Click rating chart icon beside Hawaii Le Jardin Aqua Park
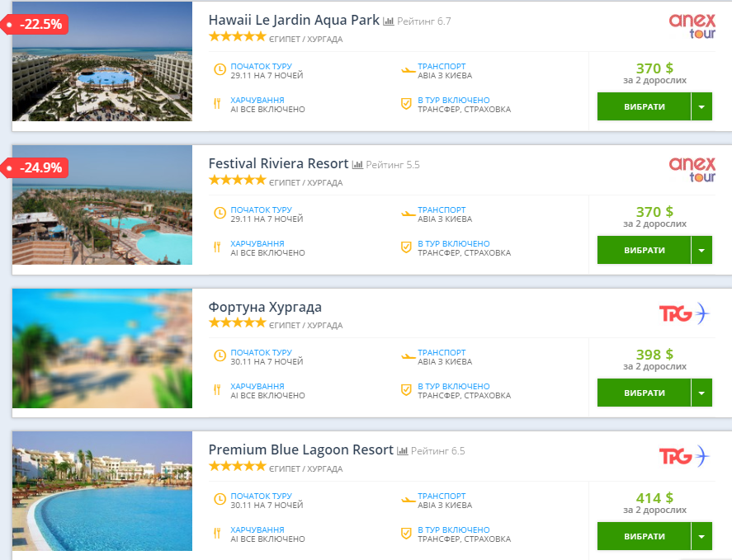Image resolution: width=732 pixels, height=560 pixels. click(x=389, y=21)
